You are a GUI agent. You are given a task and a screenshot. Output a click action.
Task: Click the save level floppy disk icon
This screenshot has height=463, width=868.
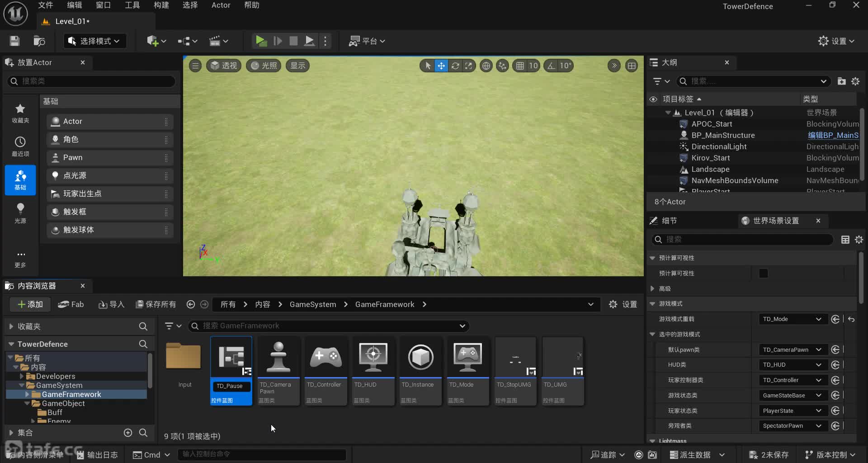click(14, 41)
